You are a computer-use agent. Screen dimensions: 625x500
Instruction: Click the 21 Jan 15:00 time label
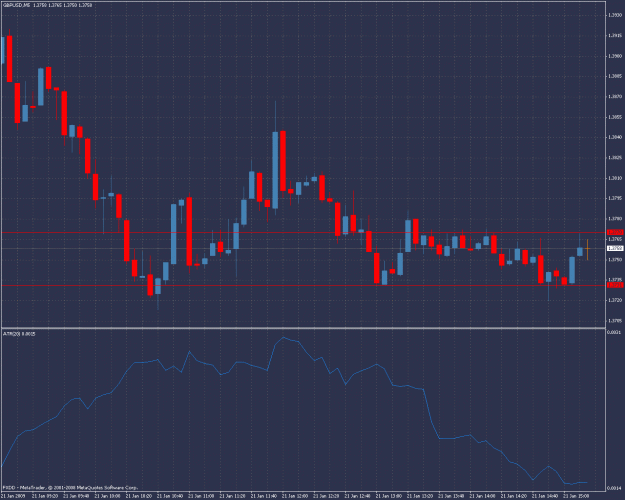point(576,496)
